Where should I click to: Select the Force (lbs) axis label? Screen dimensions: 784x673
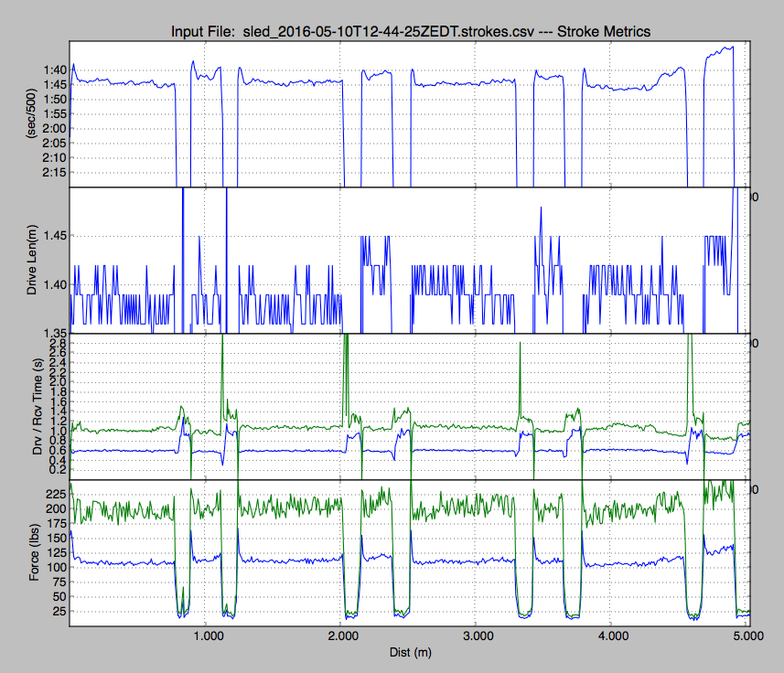(37, 551)
